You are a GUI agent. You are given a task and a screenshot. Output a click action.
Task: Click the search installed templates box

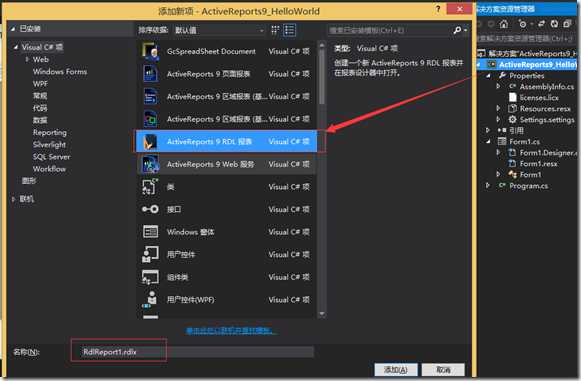pos(389,30)
